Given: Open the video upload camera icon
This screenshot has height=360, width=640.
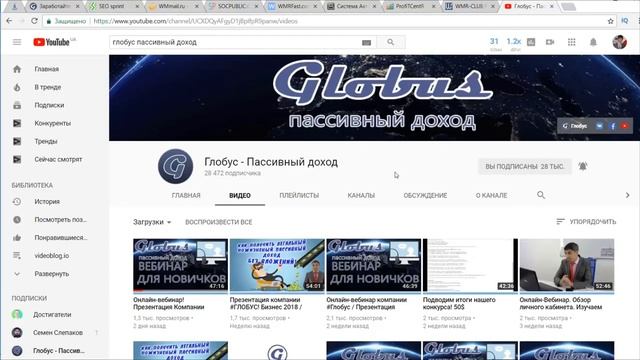Looking at the screenshot, I should point(550,42).
